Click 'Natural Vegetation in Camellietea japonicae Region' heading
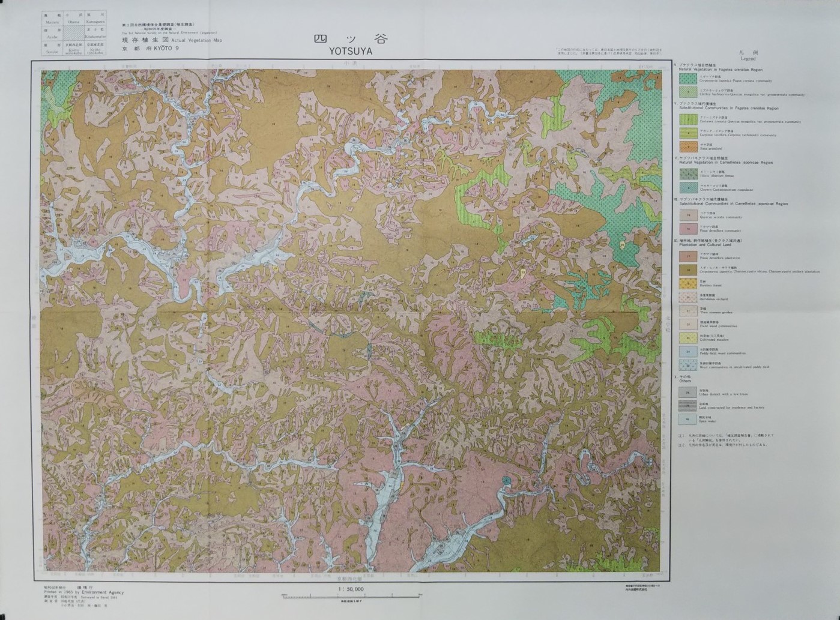 (x=726, y=163)
